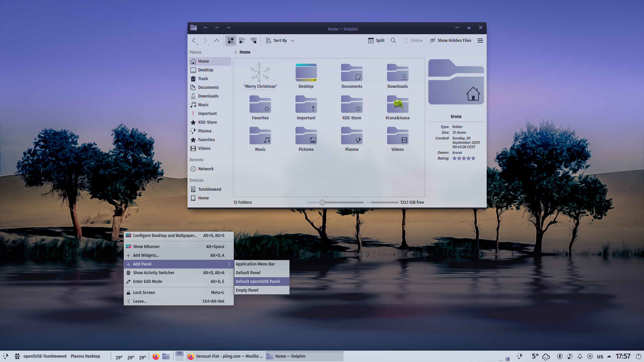The width and height of the screenshot is (644, 362).
Task: Open Desktop in the Places panel
Action: click(x=210, y=70)
